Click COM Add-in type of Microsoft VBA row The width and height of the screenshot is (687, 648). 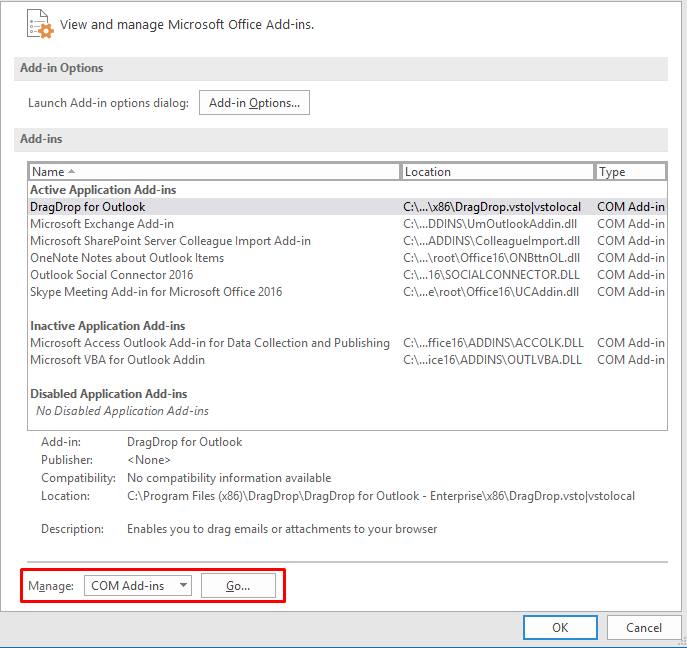click(631, 360)
